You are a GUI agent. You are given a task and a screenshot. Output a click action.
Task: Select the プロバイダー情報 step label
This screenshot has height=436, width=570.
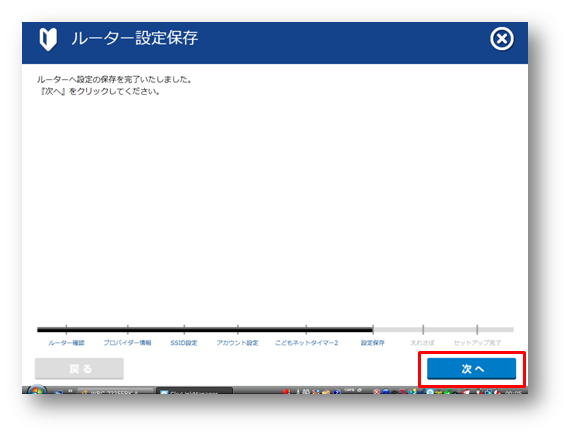click(127, 343)
